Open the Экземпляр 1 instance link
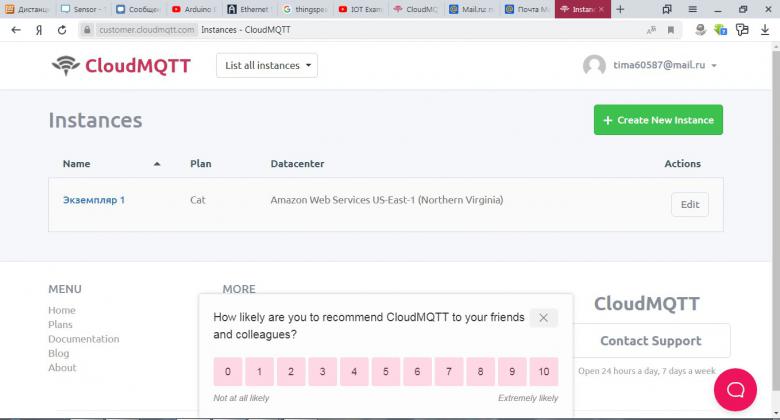The height and width of the screenshot is (420, 780). point(94,200)
